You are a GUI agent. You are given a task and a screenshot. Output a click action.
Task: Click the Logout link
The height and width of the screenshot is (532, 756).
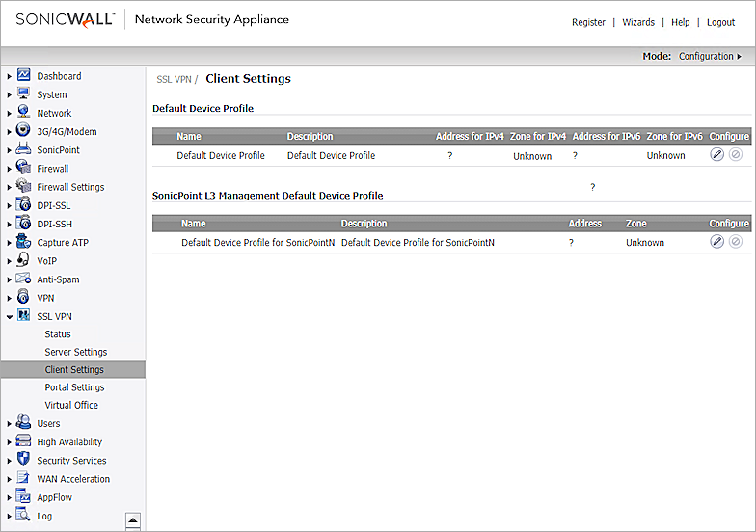pos(720,22)
